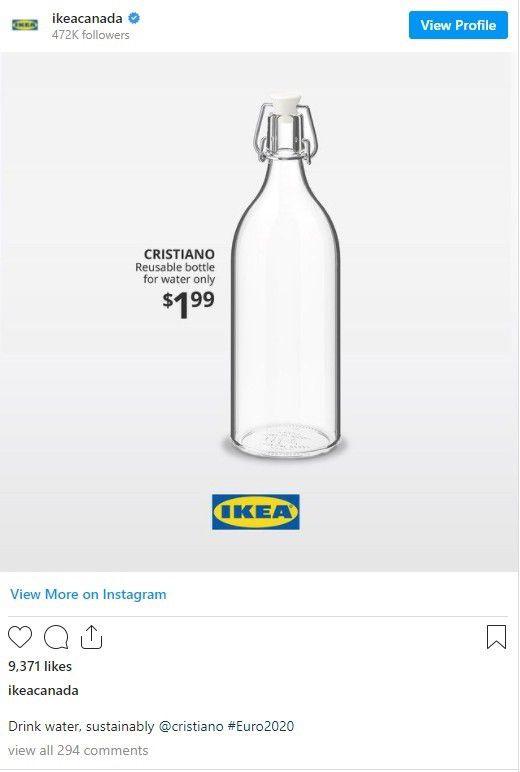Open comments via the speech bubble icon
Image resolution: width=520 pixels, height=772 pixels.
click(56, 637)
